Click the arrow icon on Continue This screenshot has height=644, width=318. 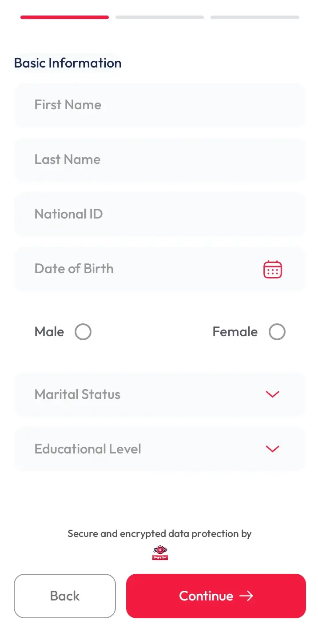click(x=246, y=596)
